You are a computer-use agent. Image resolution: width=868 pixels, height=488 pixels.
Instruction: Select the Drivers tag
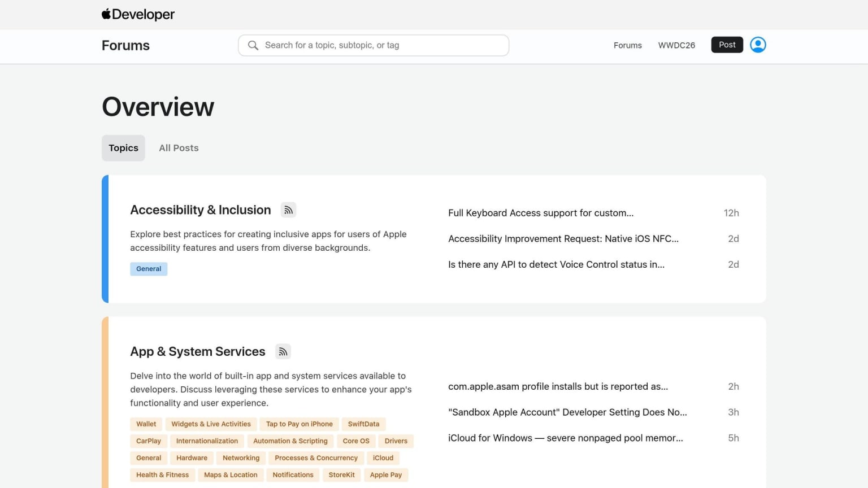396,441
